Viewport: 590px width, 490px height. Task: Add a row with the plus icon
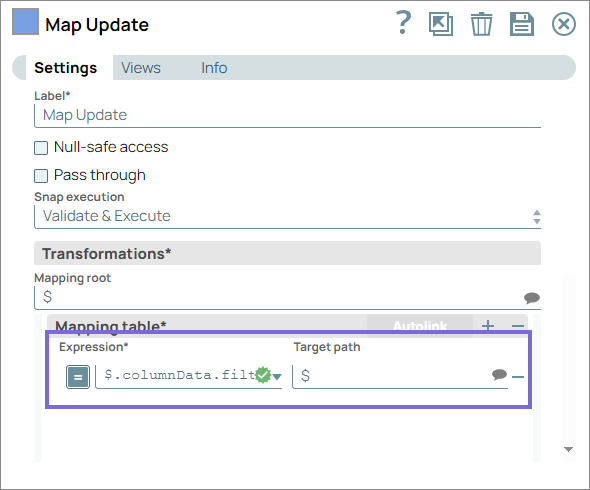(x=488, y=325)
